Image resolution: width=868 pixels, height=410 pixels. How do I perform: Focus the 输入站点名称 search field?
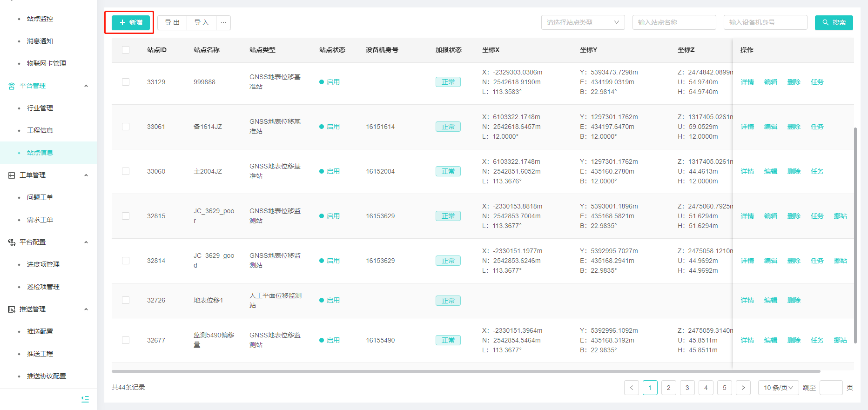tap(673, 22)
